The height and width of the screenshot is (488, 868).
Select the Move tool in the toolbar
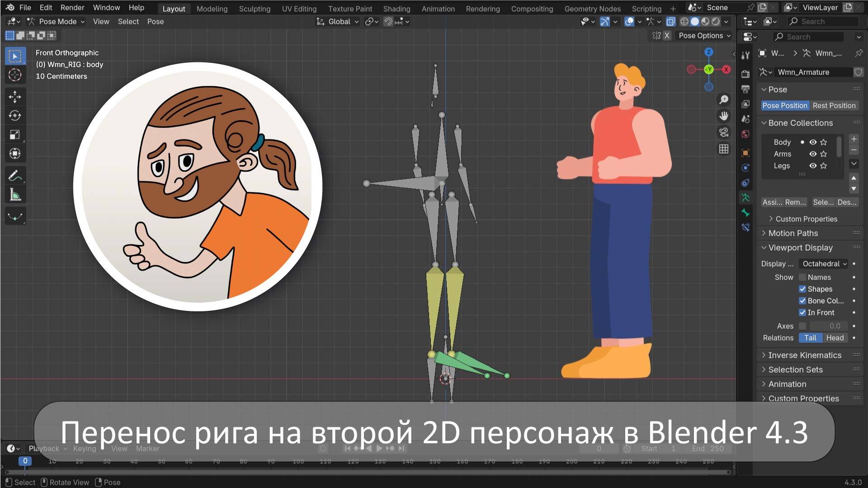[x=15, y=97]
